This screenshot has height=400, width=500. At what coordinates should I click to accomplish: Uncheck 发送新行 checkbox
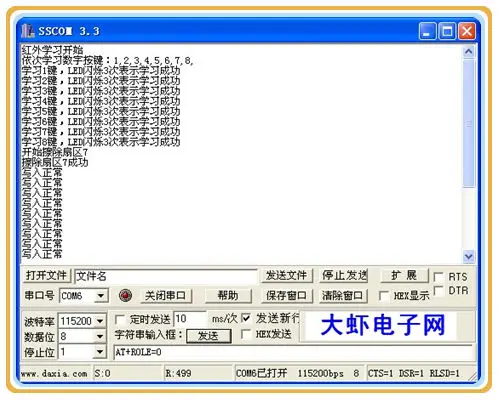(246, 318)
